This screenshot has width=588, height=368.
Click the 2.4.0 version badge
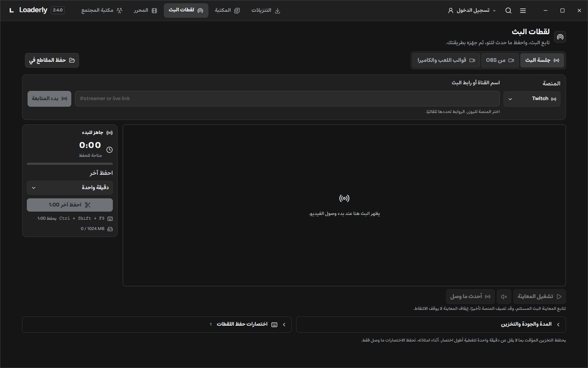58,10
